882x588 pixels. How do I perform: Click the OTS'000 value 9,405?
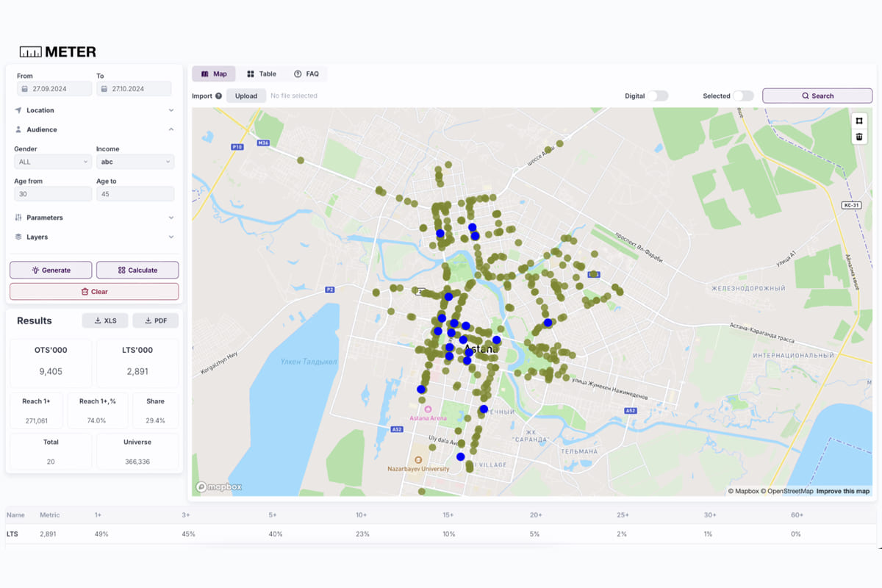pyautogui.click(x=51, y=371)
